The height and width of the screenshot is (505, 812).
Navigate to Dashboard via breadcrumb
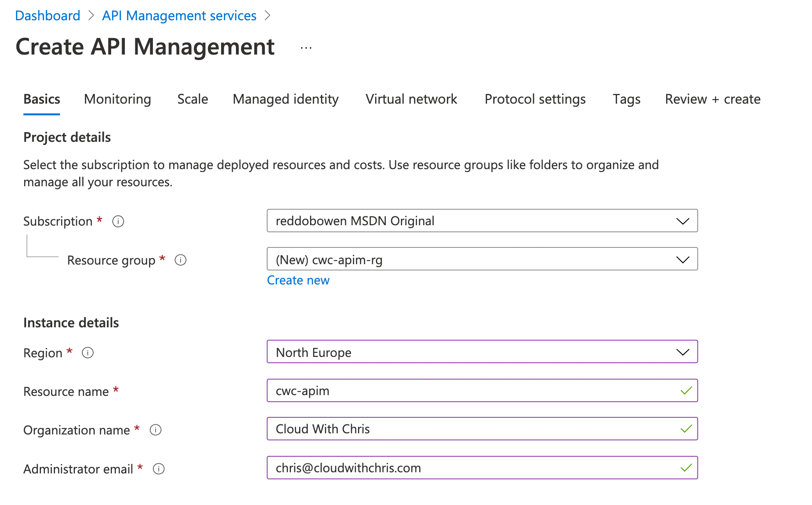48,16
